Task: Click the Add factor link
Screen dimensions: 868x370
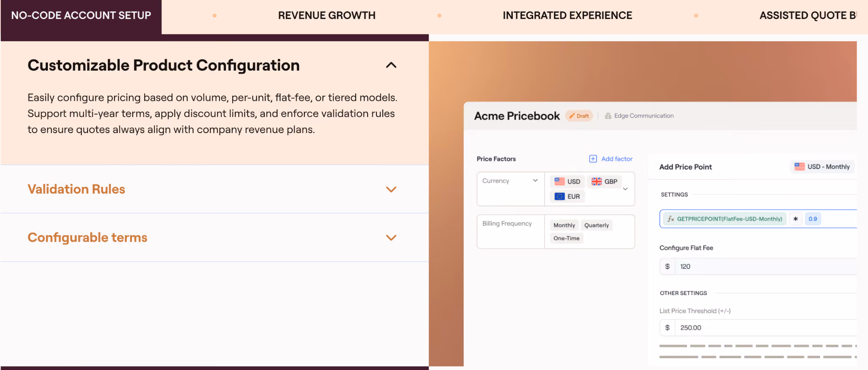Action: [617, 159]
